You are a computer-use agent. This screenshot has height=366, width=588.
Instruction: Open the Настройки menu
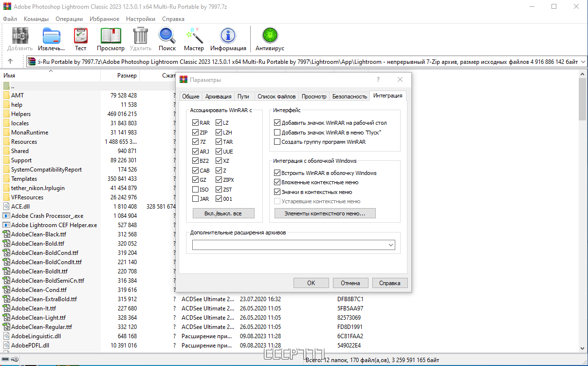[x=141, y=19]
